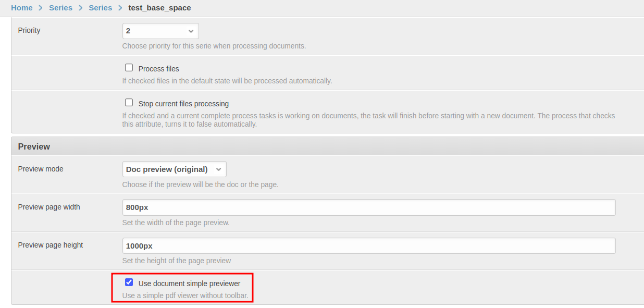Open the first Series breadcrumb link
The height and width of the screenshot is (308, 644).
pyautogui.click(x=60, y=8)
